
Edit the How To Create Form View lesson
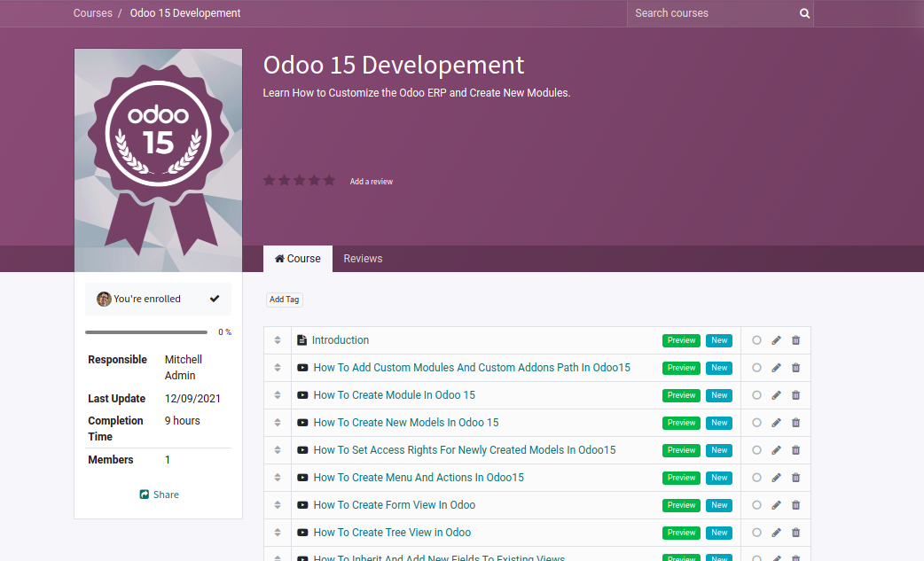coord(776,505)
